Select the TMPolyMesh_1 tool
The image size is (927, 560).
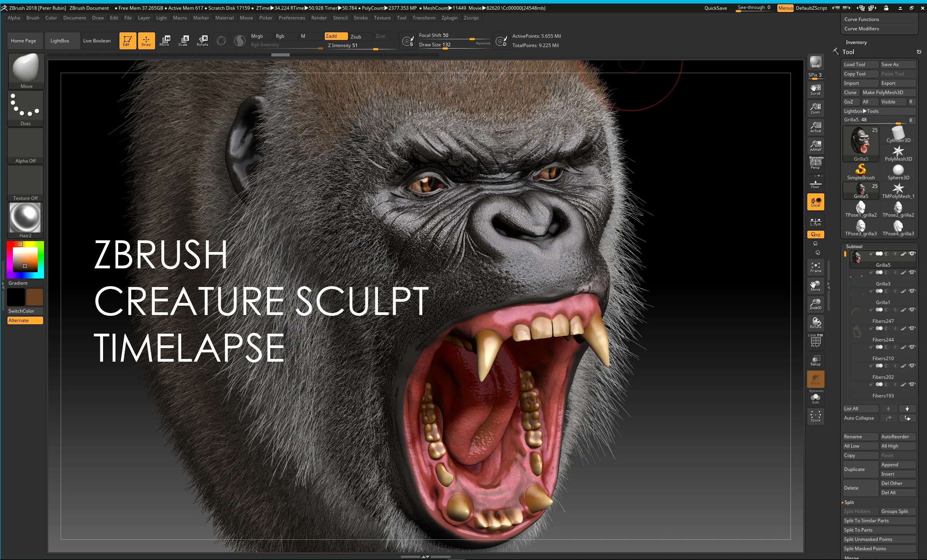898,191
